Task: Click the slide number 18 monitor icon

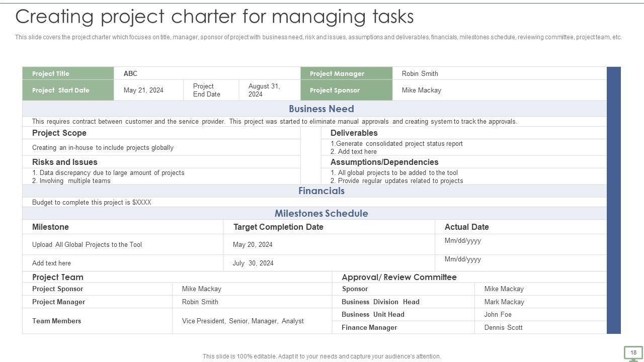Action: tap(633, 353)
